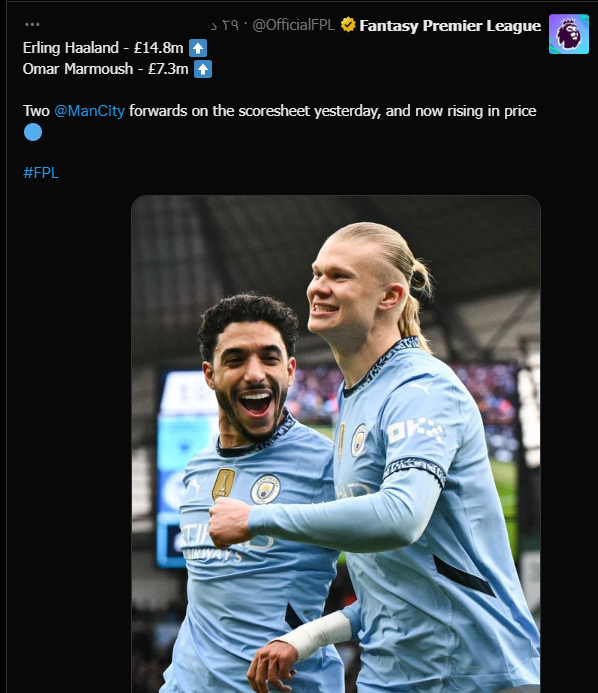
Task: Open the Fantasy Premier League profile name
Action: tap(450, 26)
